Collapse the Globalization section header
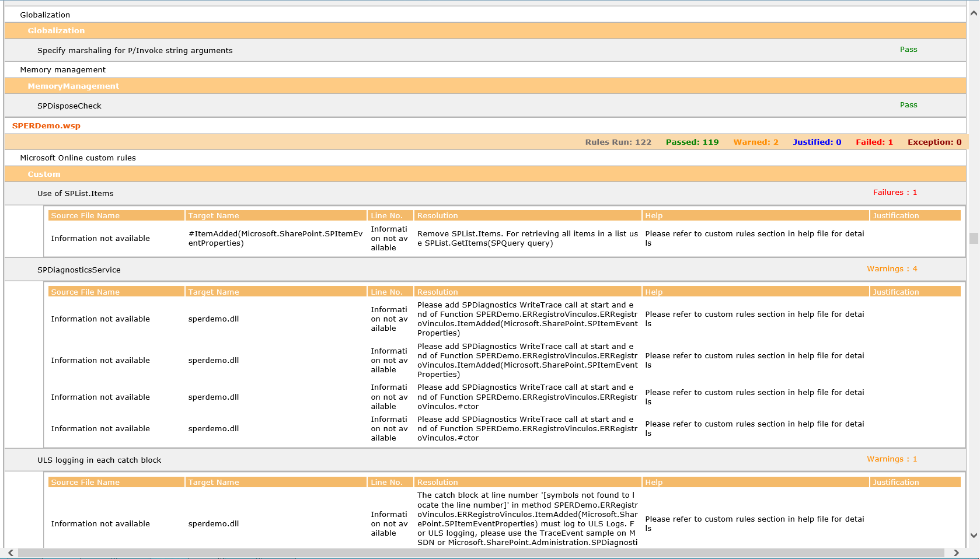 pos(56,30)
